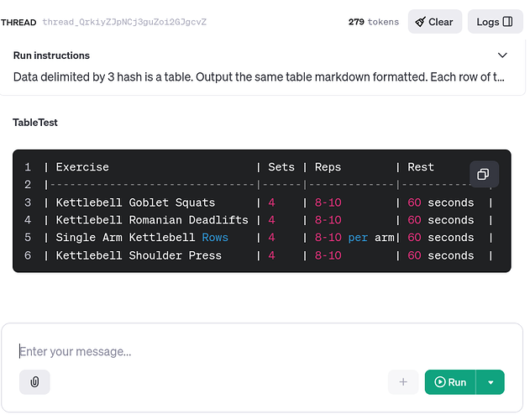530x420 pixels.
Task: Attach a file using paperclip icon
Action: coord(34,382)
